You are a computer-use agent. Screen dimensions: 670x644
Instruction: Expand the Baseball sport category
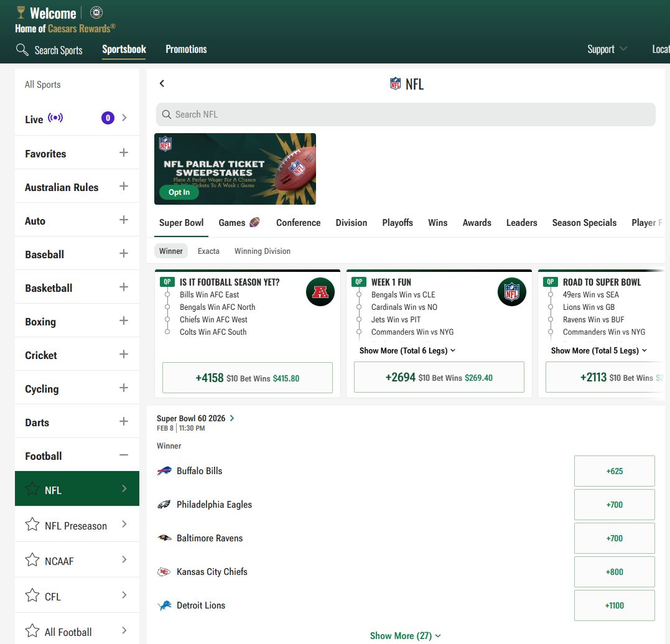coord(123,254)
